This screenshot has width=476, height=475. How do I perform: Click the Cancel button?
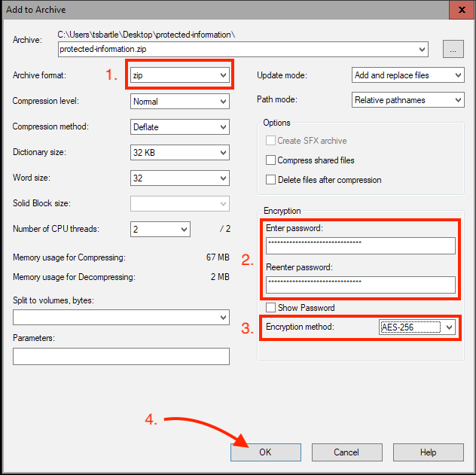[346, 452]
